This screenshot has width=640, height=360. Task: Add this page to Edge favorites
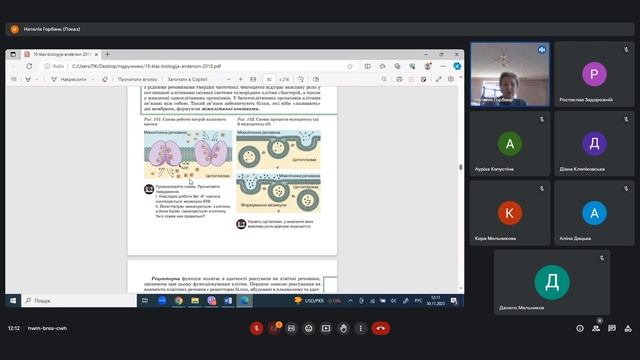[x=350, y=66]
